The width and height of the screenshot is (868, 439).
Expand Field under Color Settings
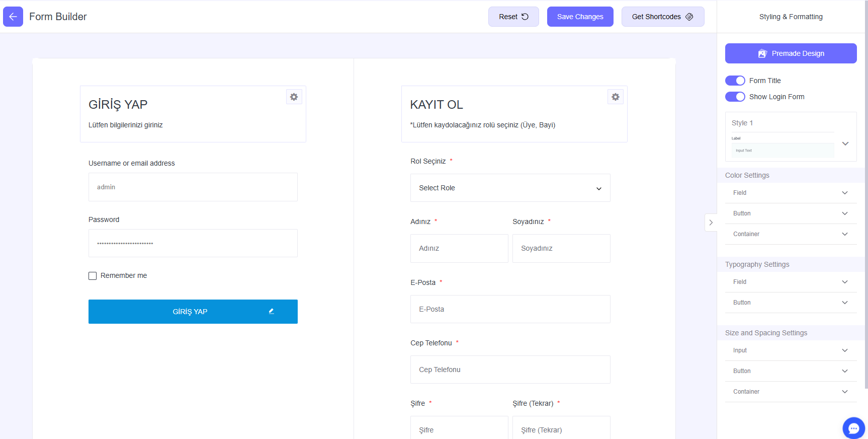point(791,193)
